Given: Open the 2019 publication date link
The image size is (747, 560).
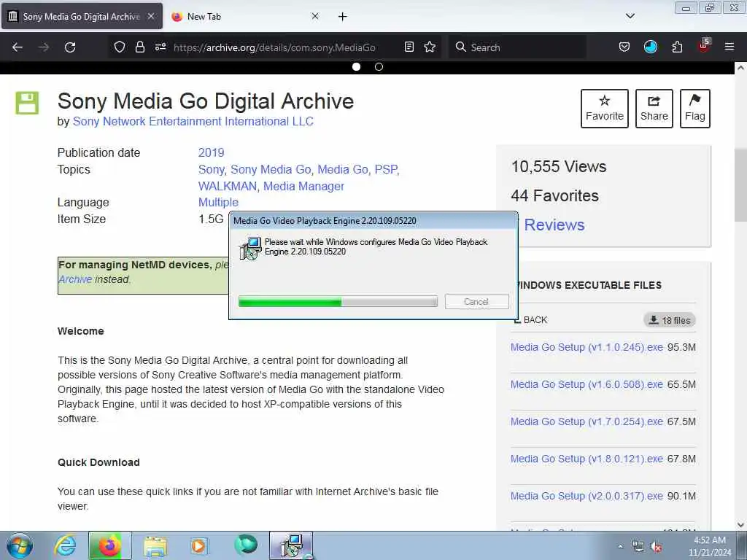Looking at the screenshot, I should [x=211, y=153].
